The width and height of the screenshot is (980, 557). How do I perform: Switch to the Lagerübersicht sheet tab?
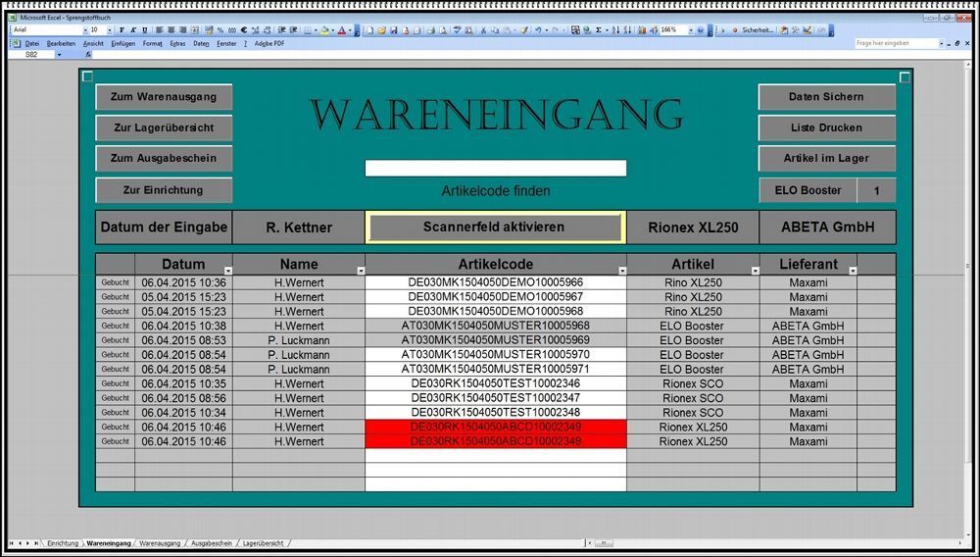263,542
